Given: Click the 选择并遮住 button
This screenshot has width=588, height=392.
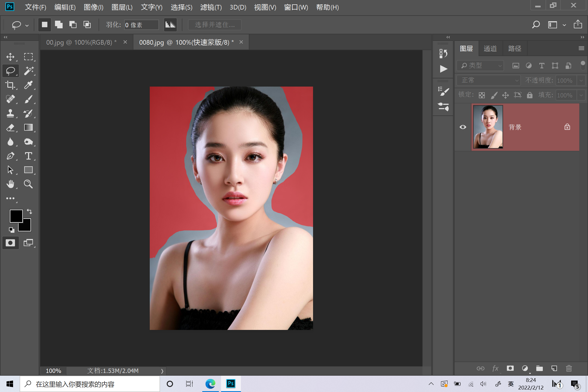Looking at the screenshot, I should tap(215, 25).
